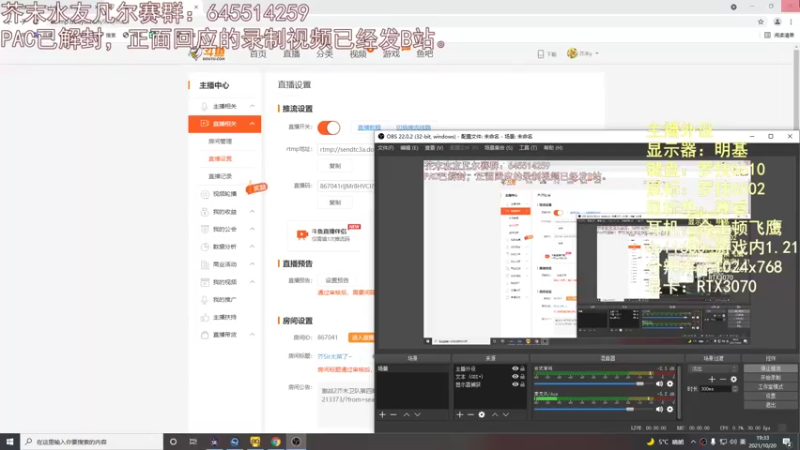Expand the 直播带货 sidebar section

252,335
